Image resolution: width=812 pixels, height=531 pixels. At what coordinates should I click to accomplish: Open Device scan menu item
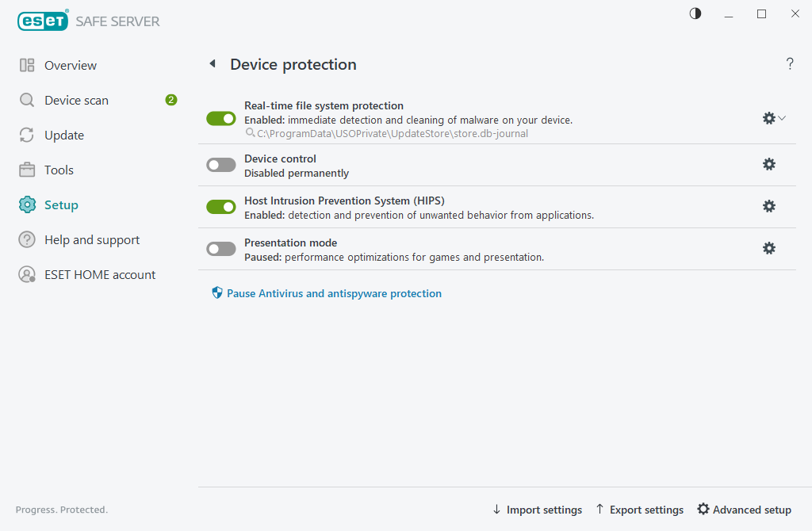(x=77, y=100)
